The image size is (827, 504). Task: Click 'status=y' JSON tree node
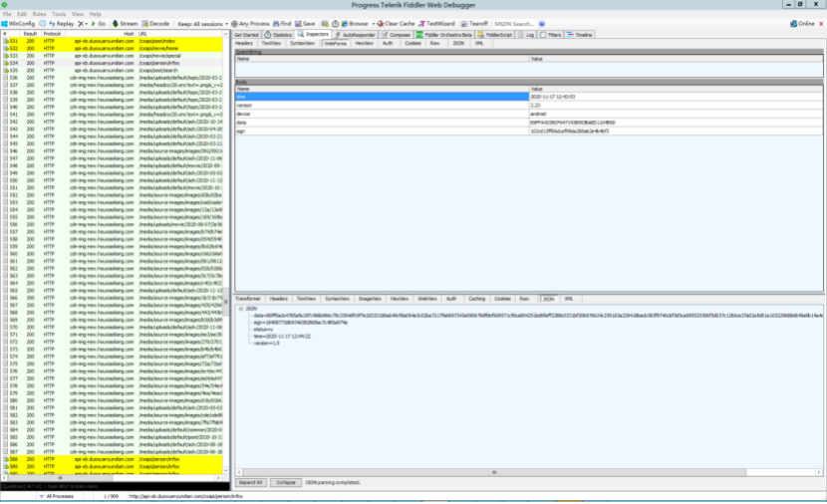263,330
